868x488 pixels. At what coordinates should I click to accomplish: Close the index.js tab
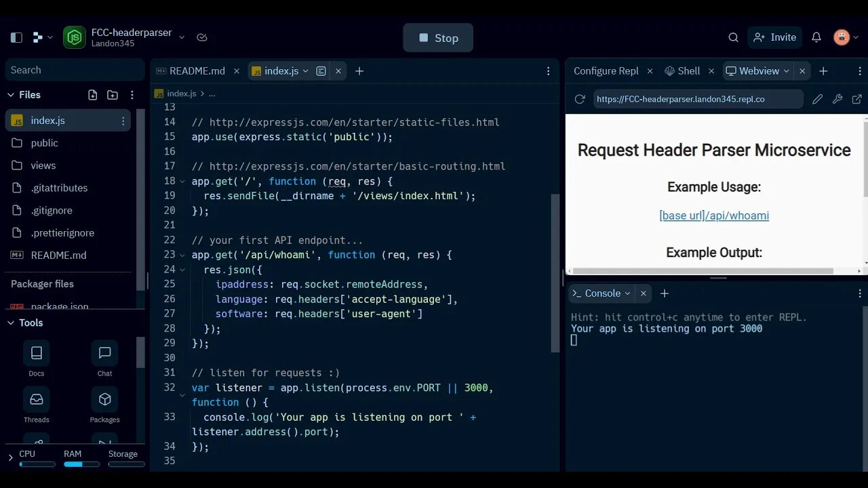click(338, 70)
